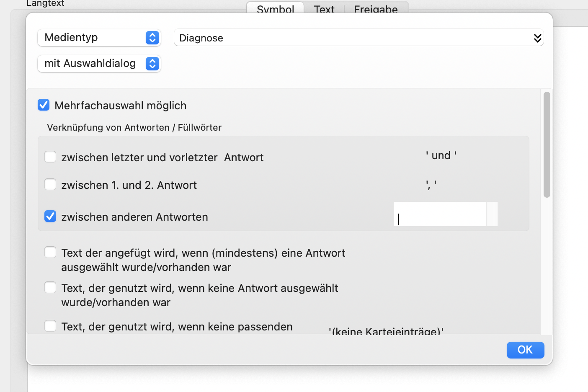588x392 pixels.
Task: Tick Text der angefügt wird checkbox
Action: coord(50,252)
